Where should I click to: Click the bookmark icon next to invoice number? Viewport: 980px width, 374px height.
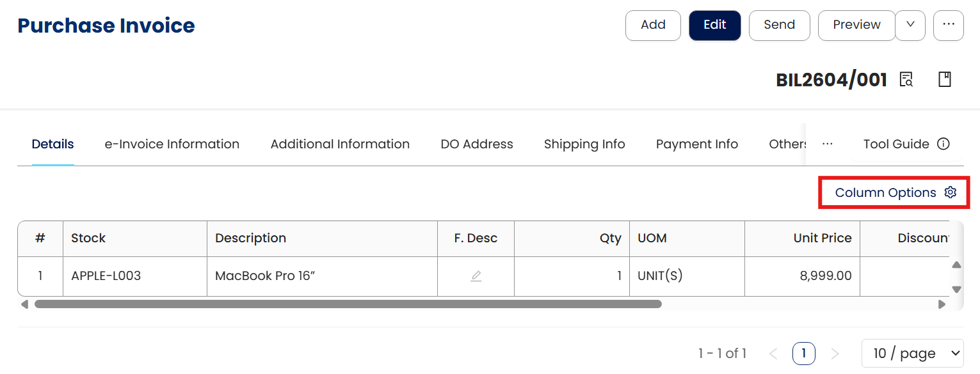click(945, 80)
